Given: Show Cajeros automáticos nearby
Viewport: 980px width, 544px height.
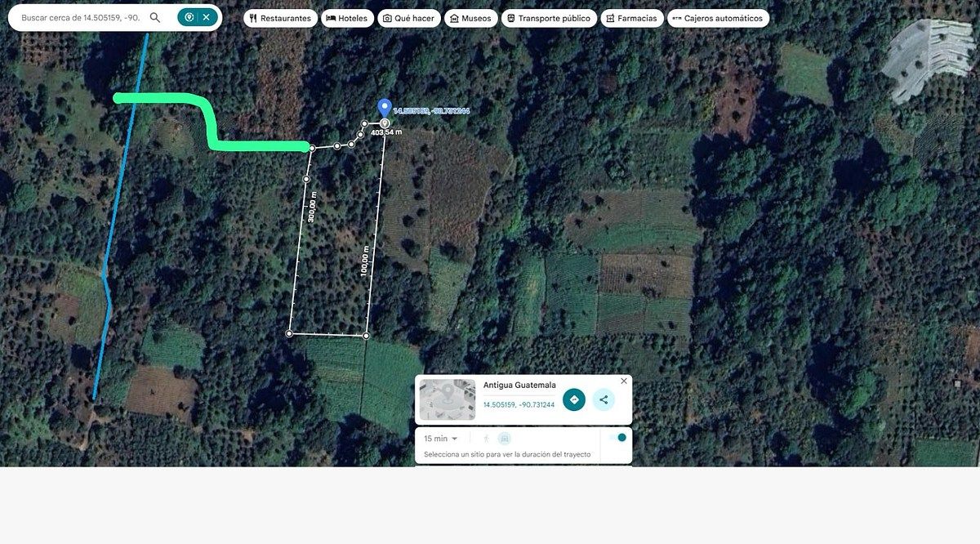Looking at the screenshot, I should point(718,18).
